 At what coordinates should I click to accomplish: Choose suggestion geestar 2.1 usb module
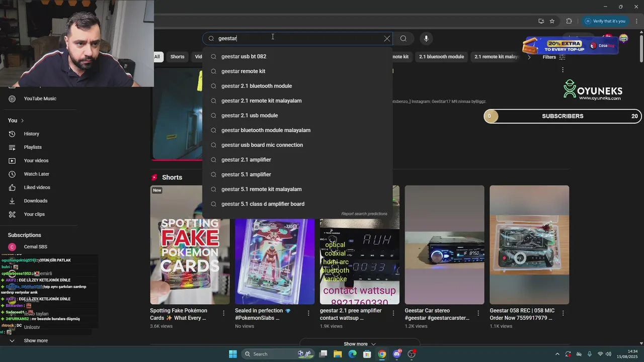[297, 116]
